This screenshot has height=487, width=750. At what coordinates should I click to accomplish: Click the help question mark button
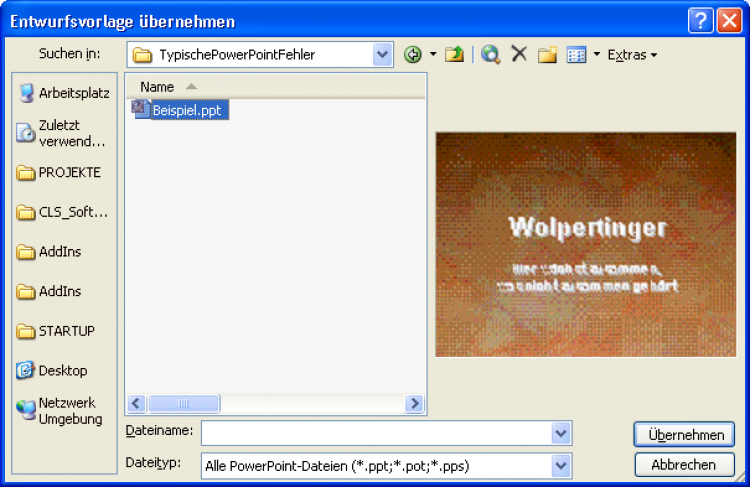(x=701, y=21)
